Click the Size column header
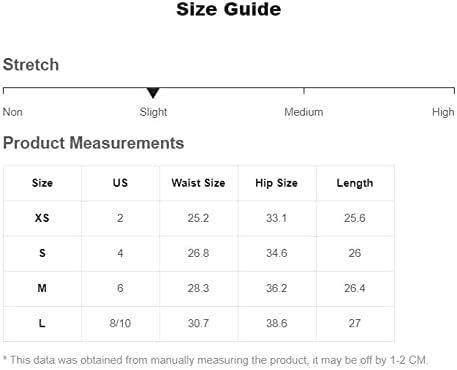The width and height of the screenshot is (457, 370). (x=42, y=183)
